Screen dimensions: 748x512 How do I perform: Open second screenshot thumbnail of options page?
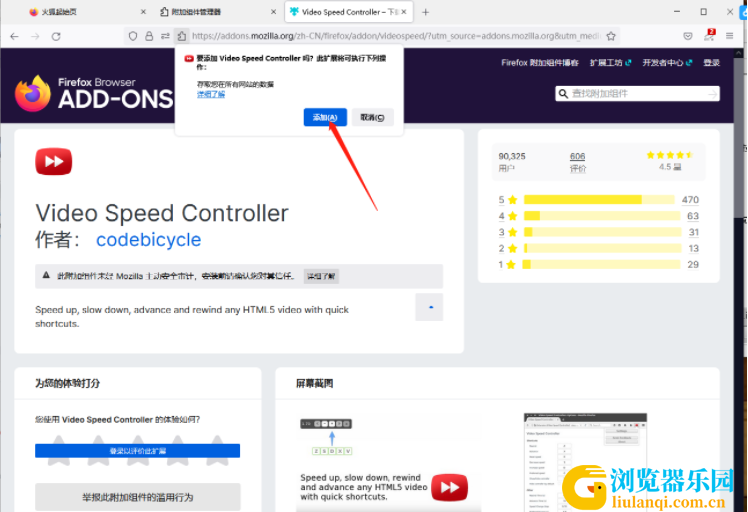[585, 462]
